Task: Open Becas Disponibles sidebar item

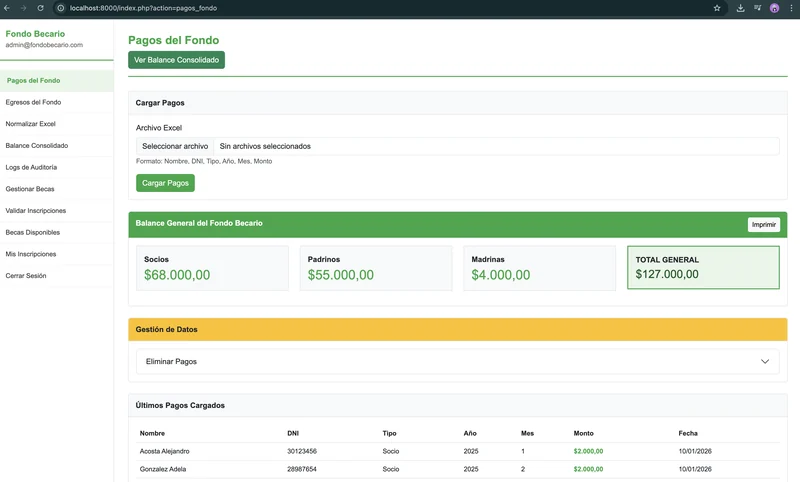Action: coord(57,232)
